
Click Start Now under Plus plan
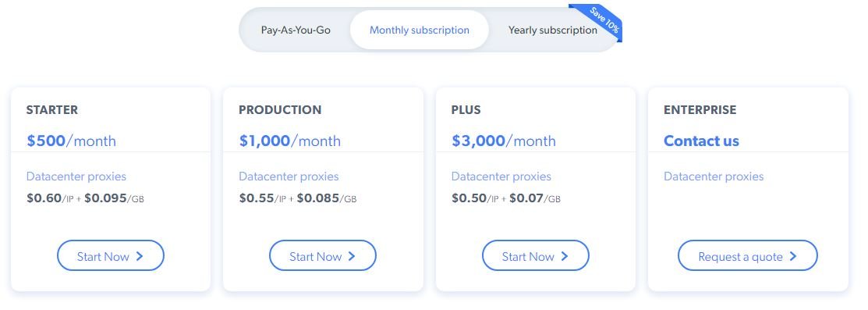[535, 255]
